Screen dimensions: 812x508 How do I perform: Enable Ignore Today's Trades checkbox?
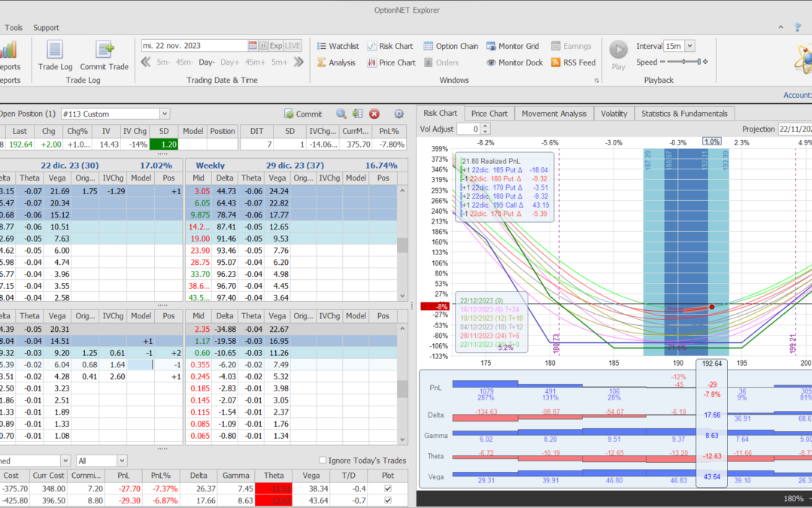[323, 461]
